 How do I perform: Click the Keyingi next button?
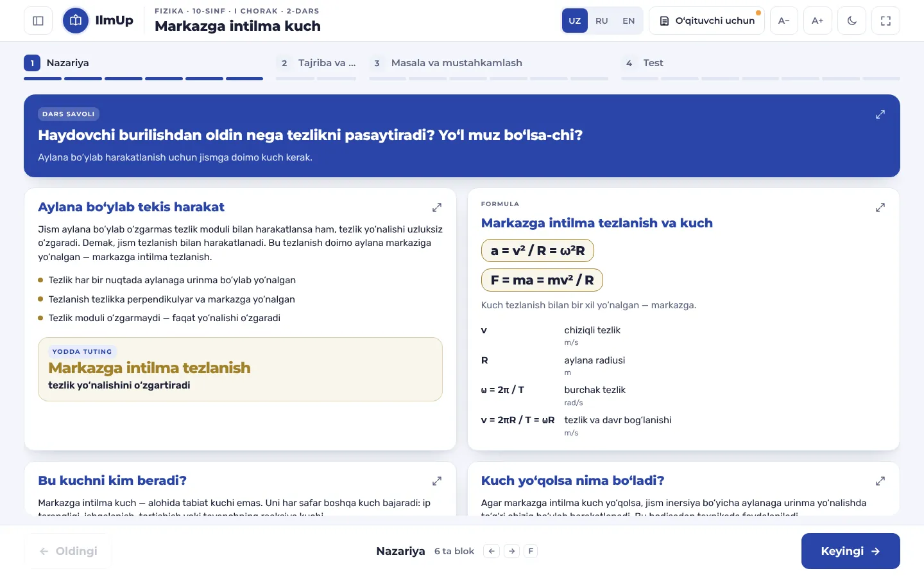tap(850, 551)
